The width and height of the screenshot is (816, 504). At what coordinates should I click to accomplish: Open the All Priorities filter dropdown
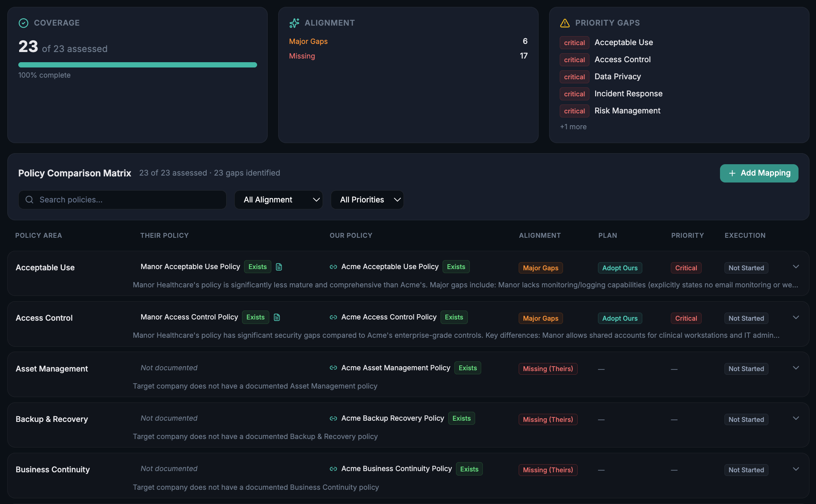pyautogui.click(x=367, y=200)
